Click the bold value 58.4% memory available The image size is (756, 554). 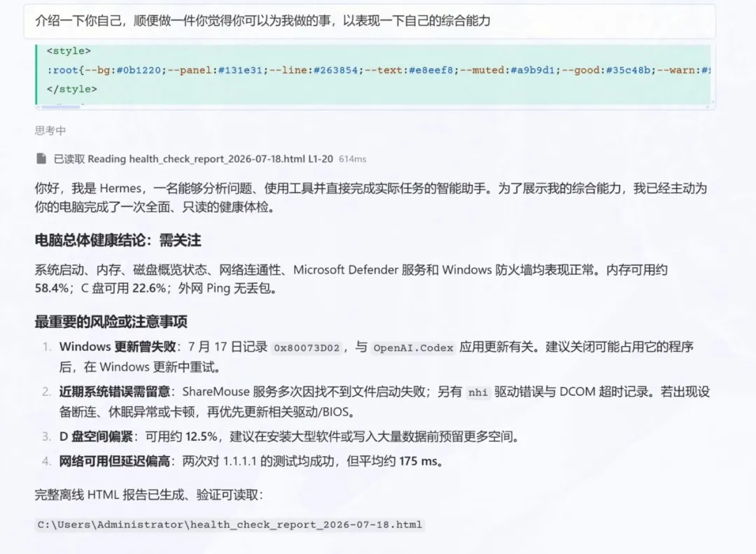(x=52, y=288)
